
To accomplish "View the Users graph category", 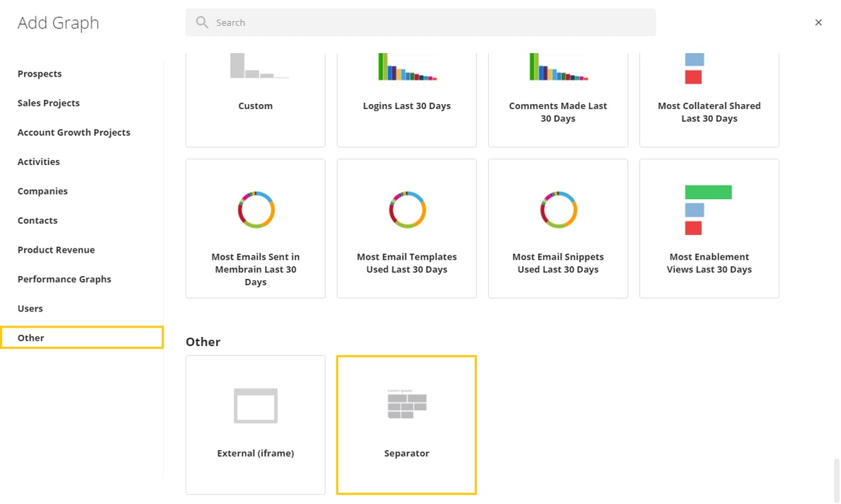I will coord(30,308).
